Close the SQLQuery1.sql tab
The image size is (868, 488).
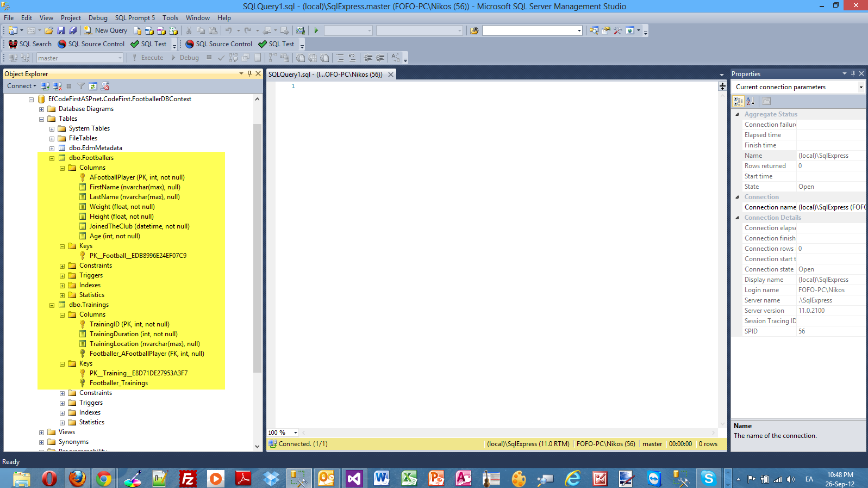(x=390, y=75)
